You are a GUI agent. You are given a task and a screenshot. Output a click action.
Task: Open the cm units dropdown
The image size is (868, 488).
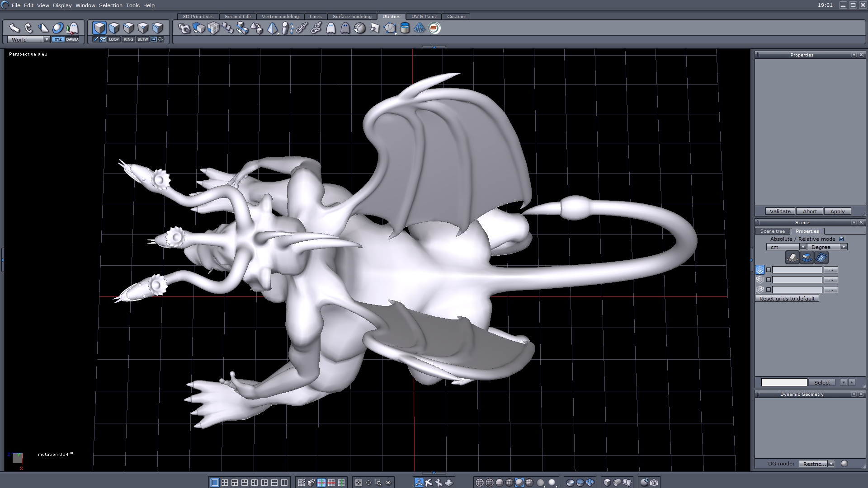coord(803,247)
